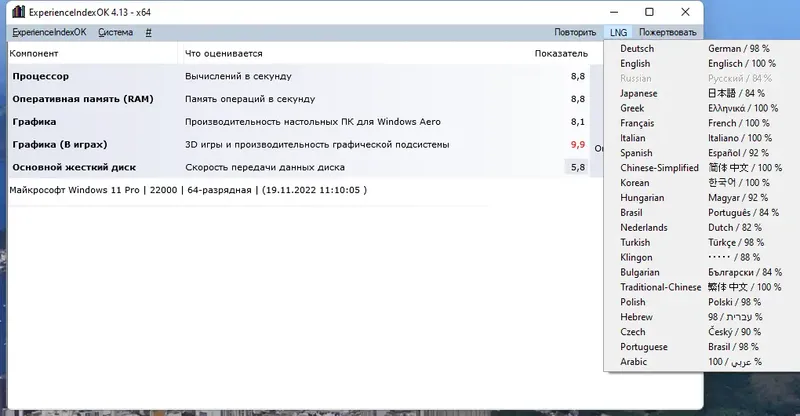Select Bulgarian language
The height and width of the screenshot is (416, 800).
(x=702, y=272)
